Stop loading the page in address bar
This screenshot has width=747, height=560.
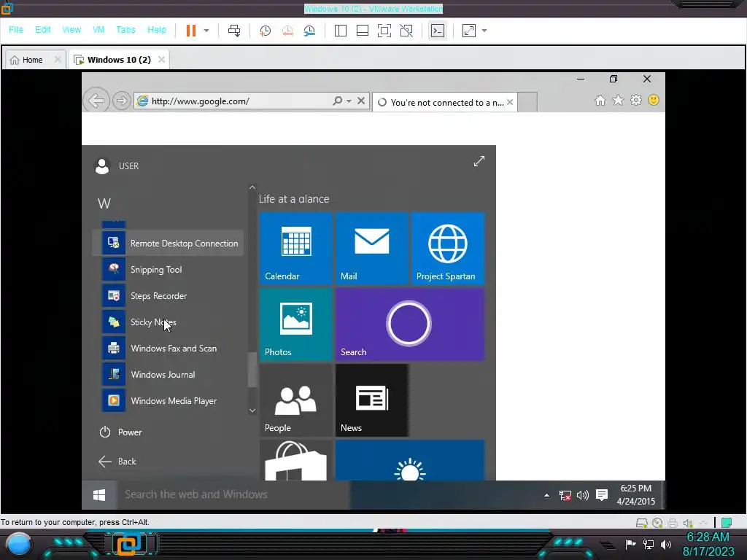click(x=361, y=101)
